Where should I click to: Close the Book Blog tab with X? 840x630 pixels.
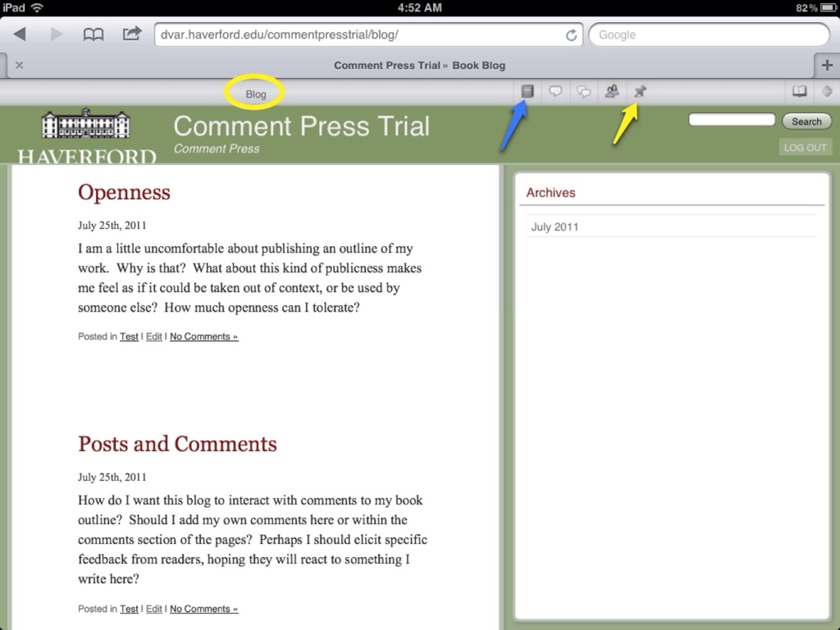[x=20, y=65]
